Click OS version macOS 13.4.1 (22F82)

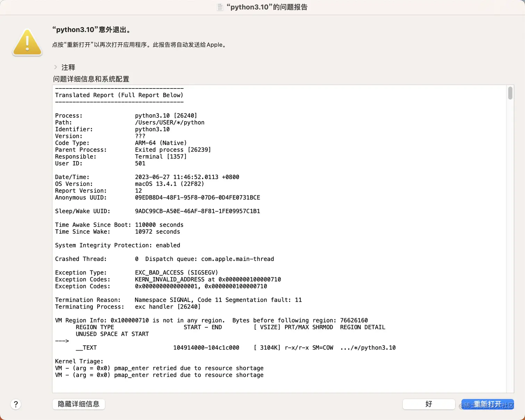point(169,184)
